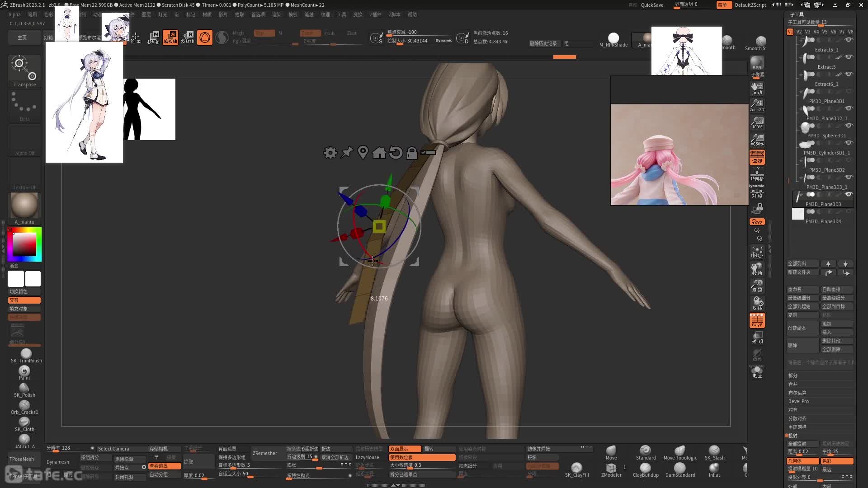The width and height of the screenshot is (868, 488).
Task: Select the ZModeler brush
Action: (611, 470)
